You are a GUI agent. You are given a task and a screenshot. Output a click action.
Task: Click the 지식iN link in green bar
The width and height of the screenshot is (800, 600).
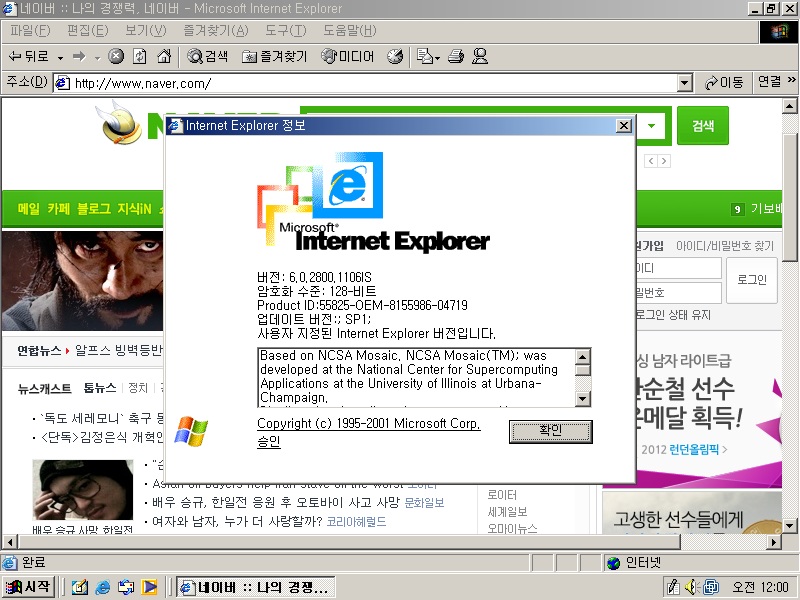[x=134, y=209]
